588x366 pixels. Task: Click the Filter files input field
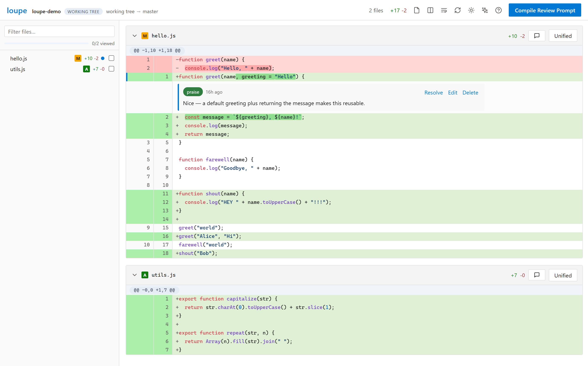[x=59, y=31]
